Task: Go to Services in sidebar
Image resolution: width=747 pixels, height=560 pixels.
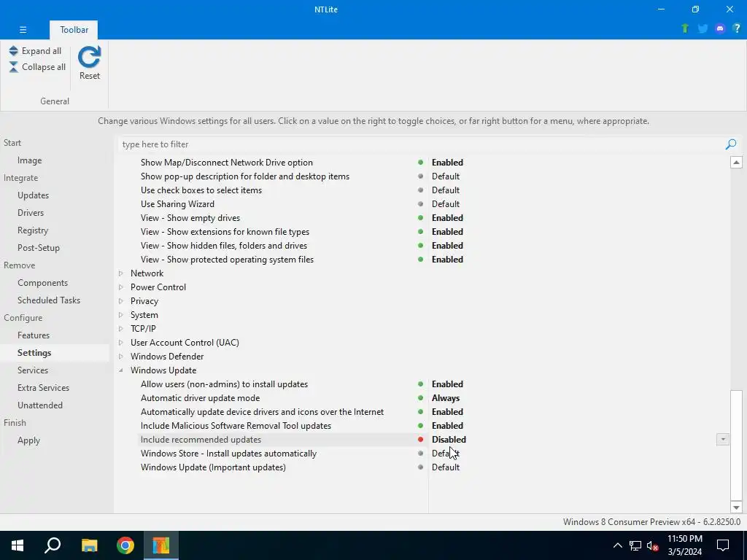Action: click(32, 370)
